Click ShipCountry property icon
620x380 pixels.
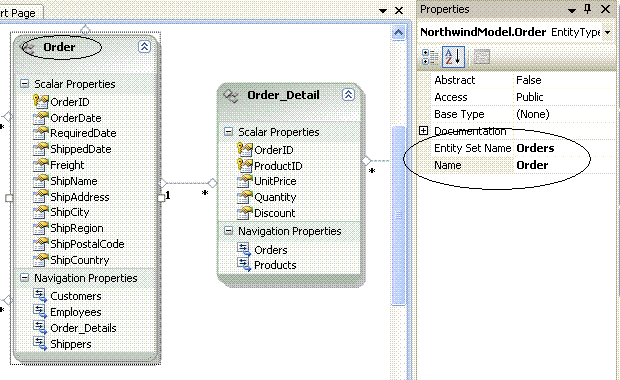(x=41, y=260)
